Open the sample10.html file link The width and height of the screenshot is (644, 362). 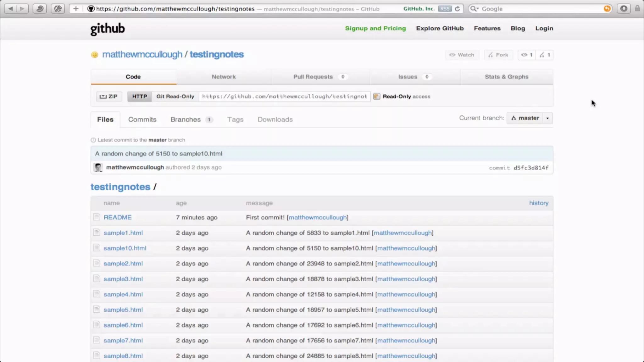(125, 248)
